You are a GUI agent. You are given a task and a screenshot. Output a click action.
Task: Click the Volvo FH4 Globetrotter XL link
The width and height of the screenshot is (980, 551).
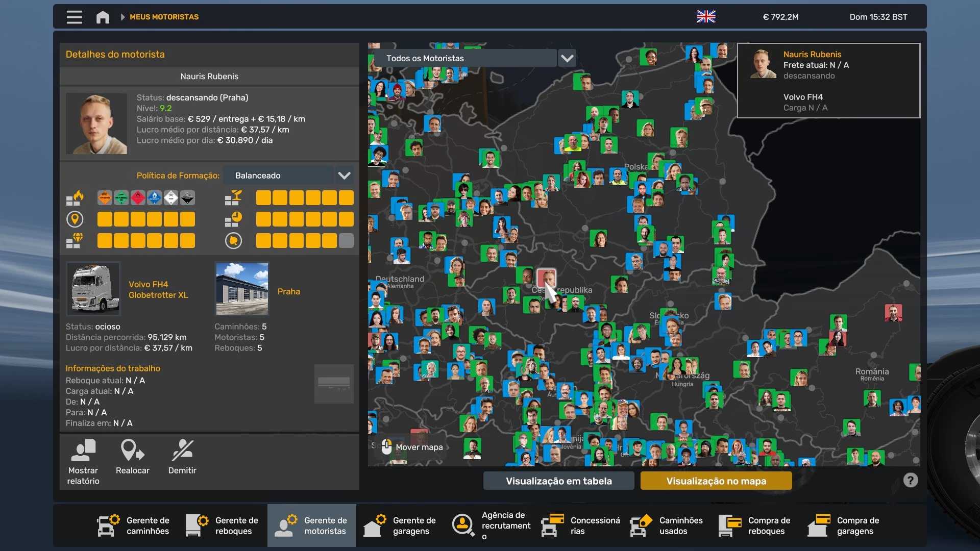tap(158, 289)
